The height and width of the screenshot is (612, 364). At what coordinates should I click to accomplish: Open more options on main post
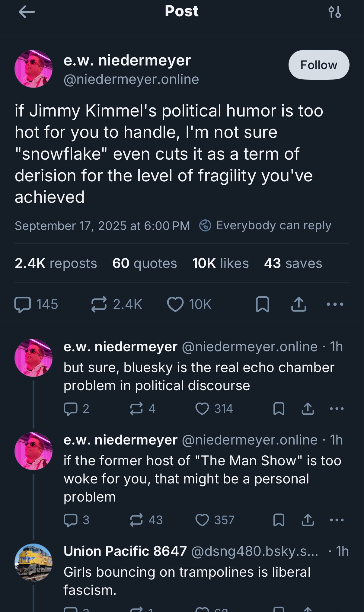pyautogui.click(x=335, y=304)
